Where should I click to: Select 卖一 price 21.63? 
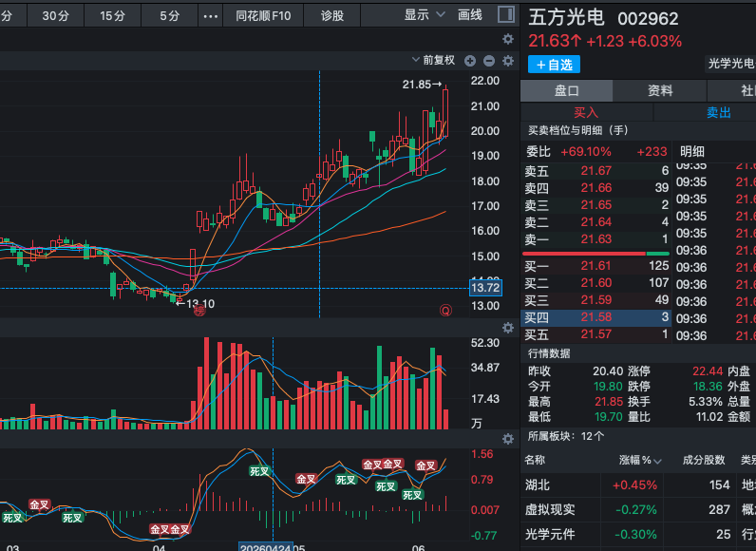pyautogui.click(x=596, y=239)
